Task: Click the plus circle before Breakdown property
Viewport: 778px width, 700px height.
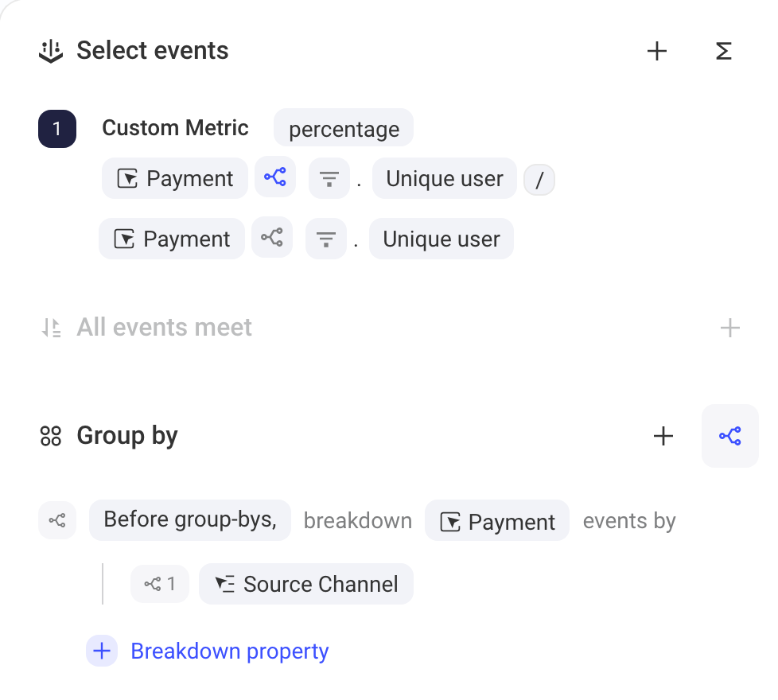Action: (102, 651)
